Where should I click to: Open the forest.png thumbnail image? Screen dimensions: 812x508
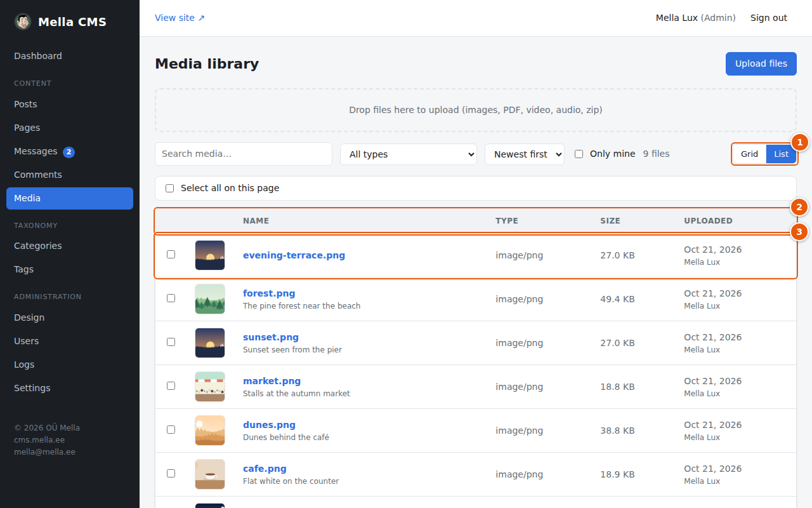pos(210,299)
